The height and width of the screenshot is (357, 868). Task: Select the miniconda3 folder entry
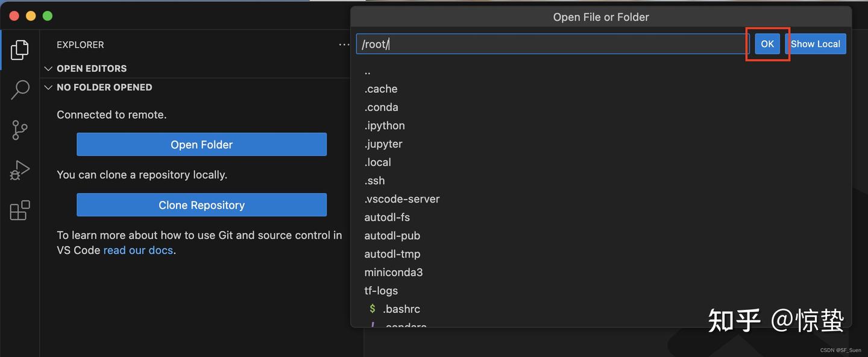click(x=394, y=272)
